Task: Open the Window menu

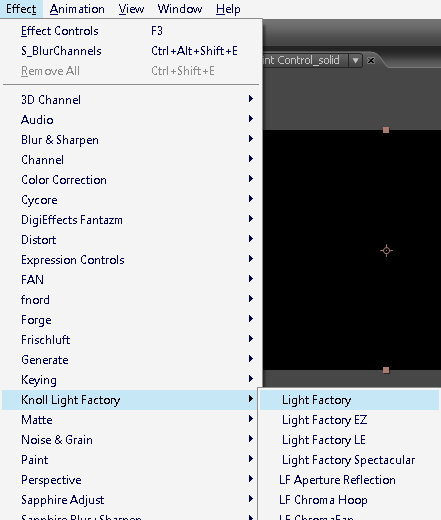Action: point(180,9)
